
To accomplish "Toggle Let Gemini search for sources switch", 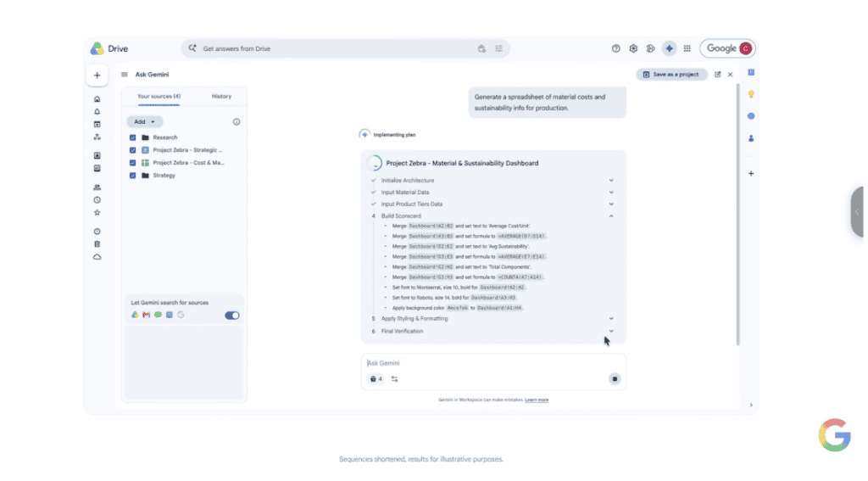I will pos(232,316).
